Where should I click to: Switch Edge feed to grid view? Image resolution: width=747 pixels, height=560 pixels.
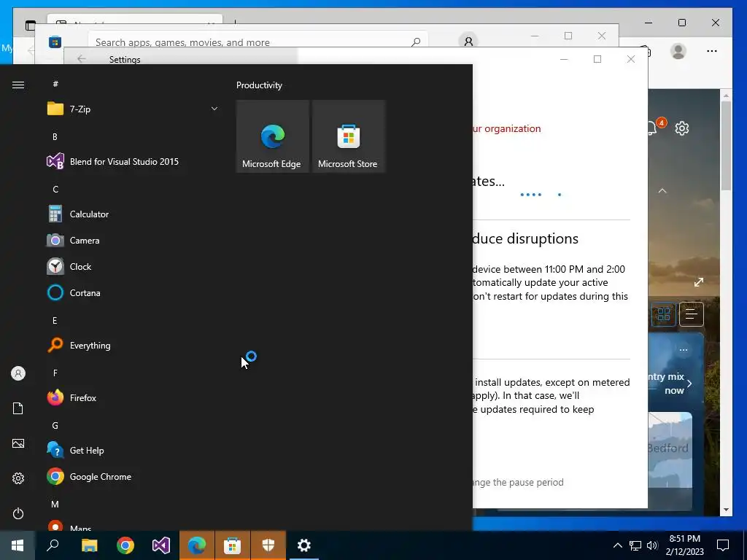point(664,314)
